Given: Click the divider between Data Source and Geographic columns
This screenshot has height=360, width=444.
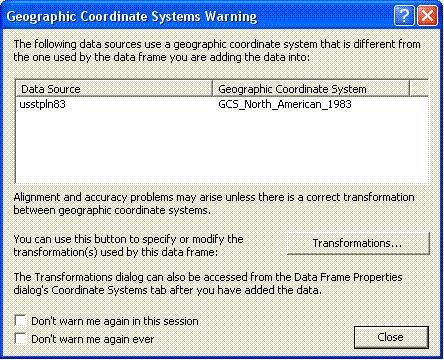Looking at the screenshot, I should coord(212,89).
